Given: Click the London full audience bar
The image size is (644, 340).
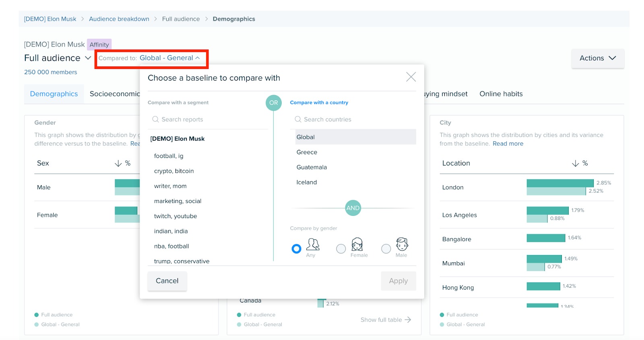Looking at the screenshot, I should pos(560,183).
